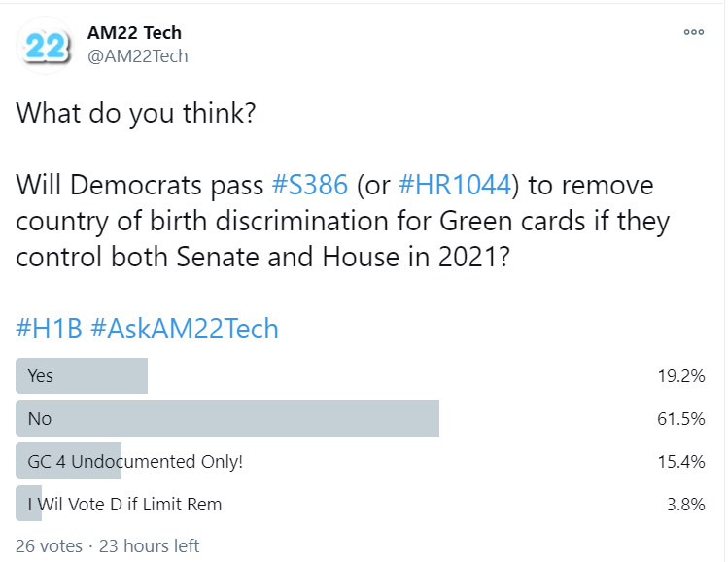Open the @AM22Tech handle link
The width and height of the screenshot is (728, 562).
click(x=137, y=56)
